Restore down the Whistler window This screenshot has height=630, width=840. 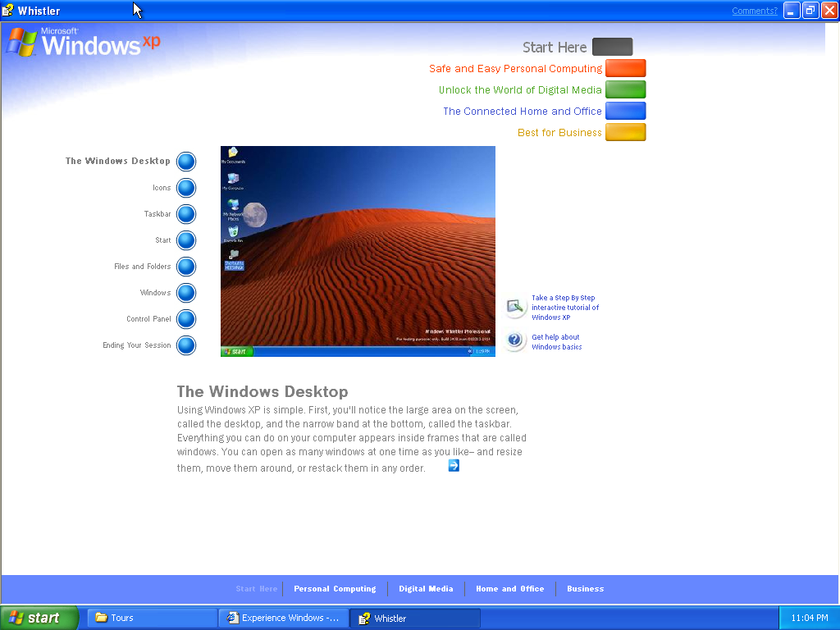pos(810,10)
